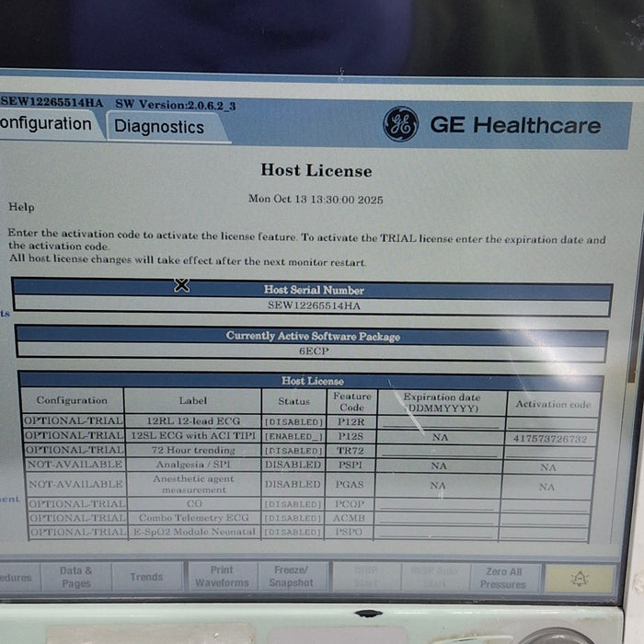Click the DISABLED status of Anesthetic agent measurement
This screenshot has width=644, height=644.
tap(293, 484)
